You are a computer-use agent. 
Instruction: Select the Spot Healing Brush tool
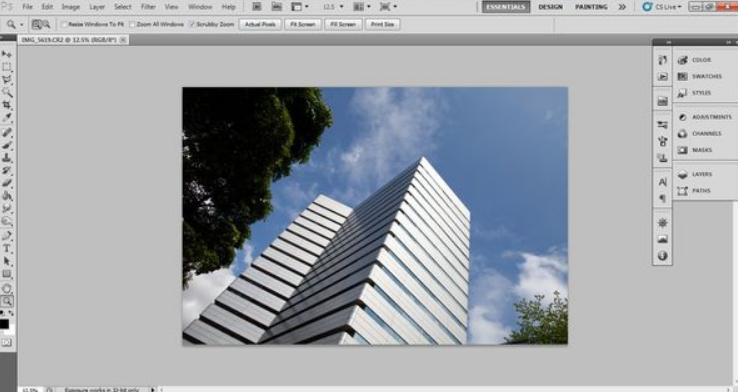click(7, 133)
